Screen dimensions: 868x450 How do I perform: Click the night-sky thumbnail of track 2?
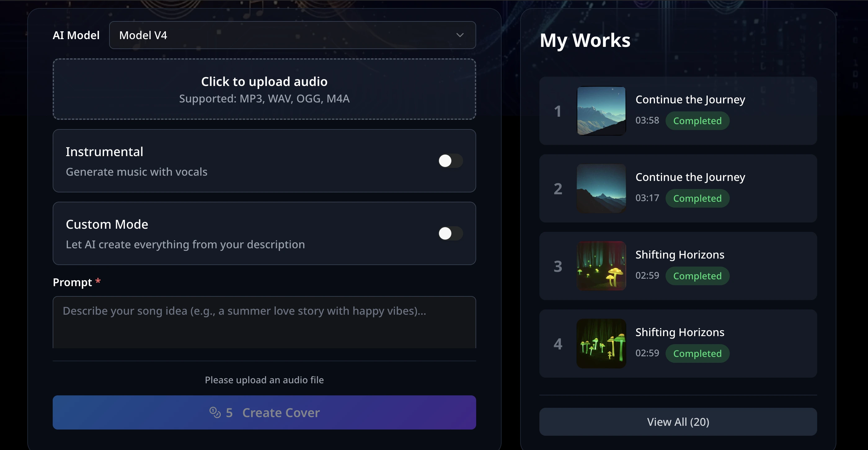(601, 189)
